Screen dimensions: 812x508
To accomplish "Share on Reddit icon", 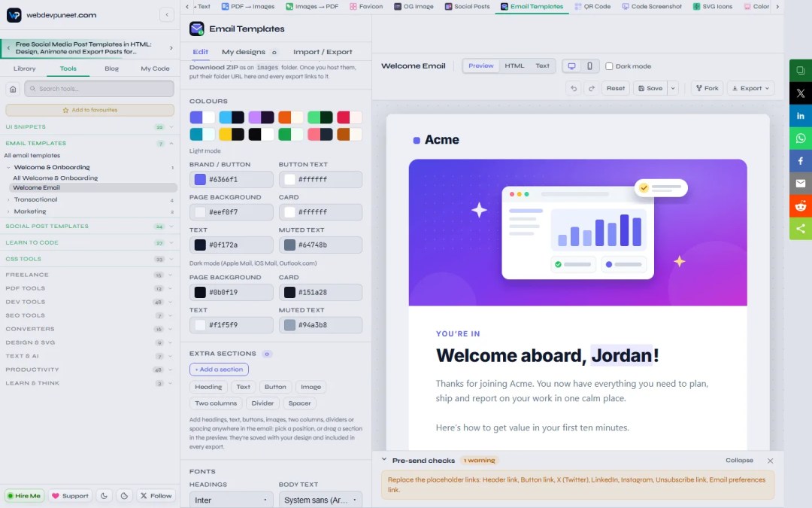I will (x=801, y=205).
